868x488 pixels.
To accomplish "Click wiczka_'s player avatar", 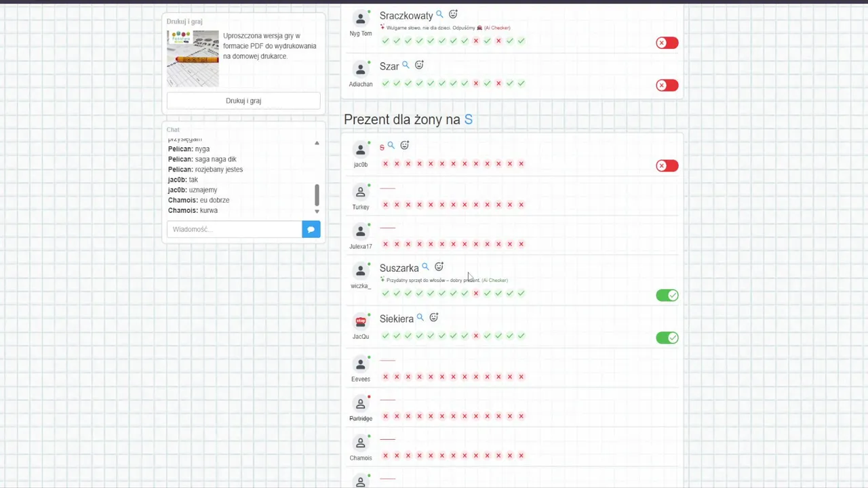I will pos(361,271).
